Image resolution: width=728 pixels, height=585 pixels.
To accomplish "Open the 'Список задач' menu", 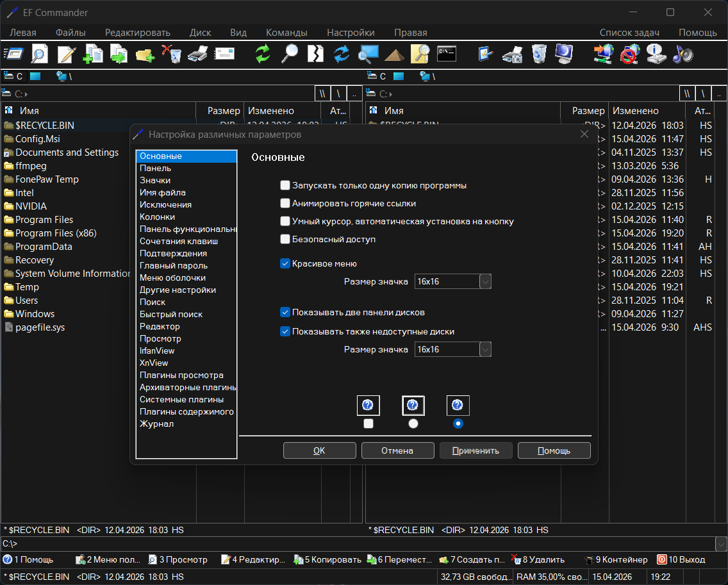I will pyautogui.click(x=629, y=33).
